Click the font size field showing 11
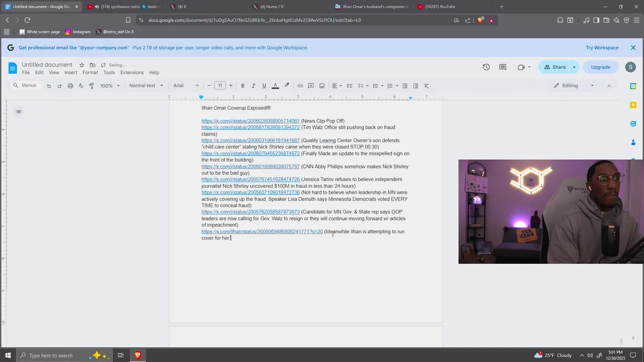 220,86
